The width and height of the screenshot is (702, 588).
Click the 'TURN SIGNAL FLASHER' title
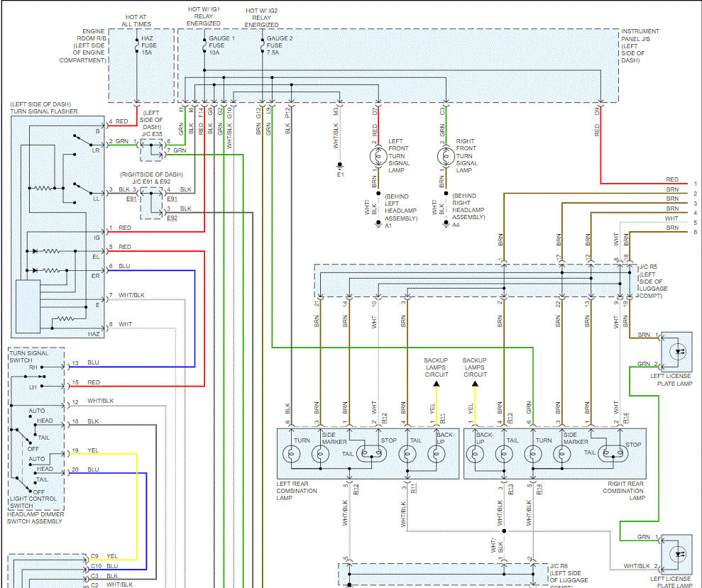[44, 111]
